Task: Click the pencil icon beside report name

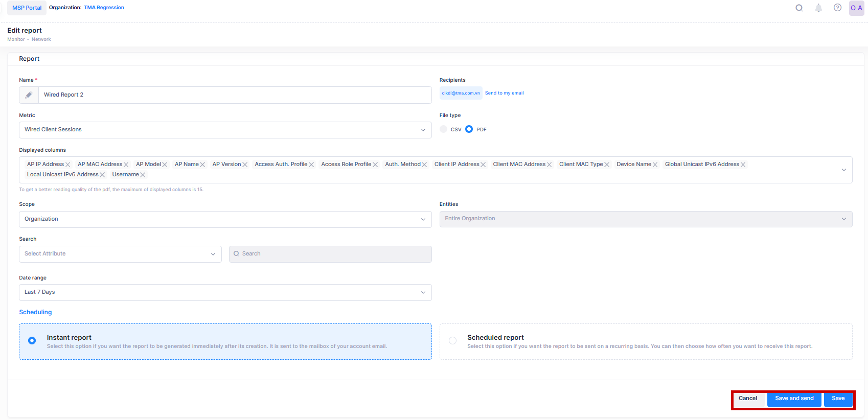Action: pos(29,95)
